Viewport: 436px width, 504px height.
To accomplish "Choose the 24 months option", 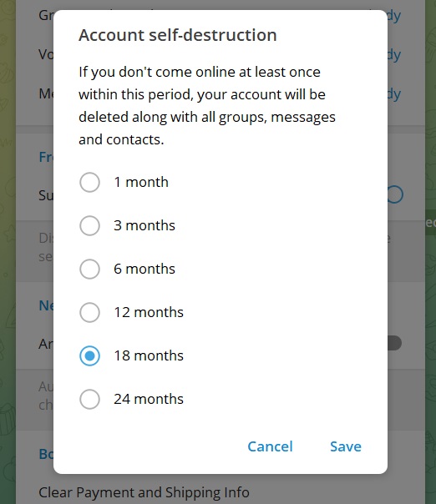I will coord(89,399).
